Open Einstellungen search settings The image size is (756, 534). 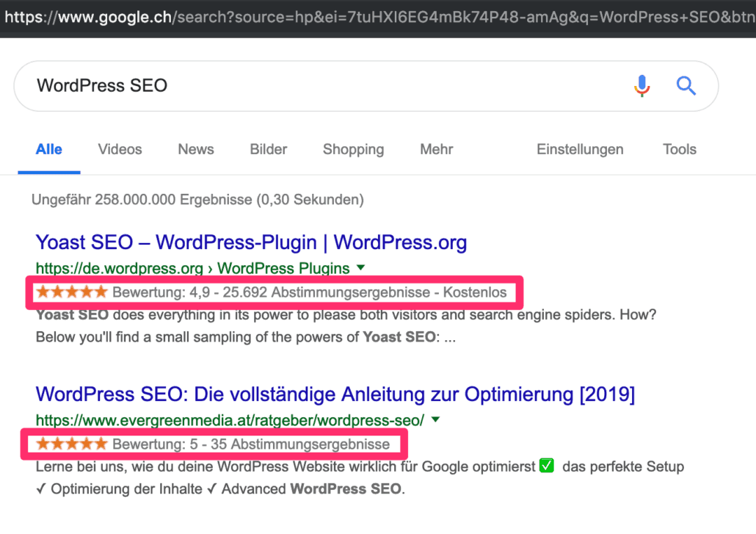(x=580, y=149)
